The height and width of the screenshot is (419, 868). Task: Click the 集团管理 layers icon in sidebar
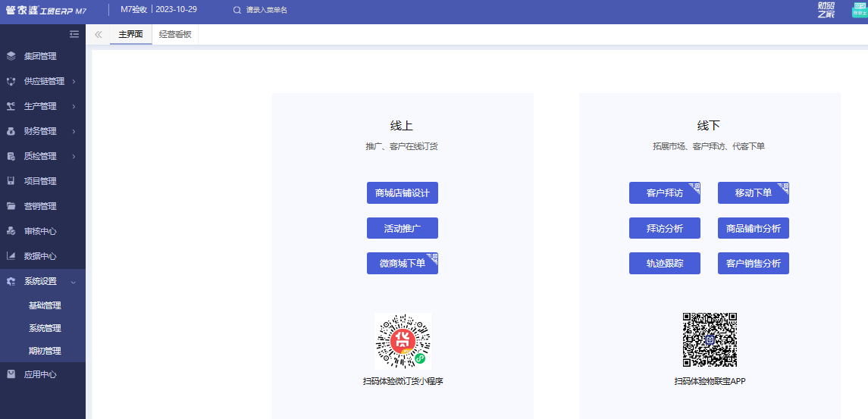click(11, 56)
